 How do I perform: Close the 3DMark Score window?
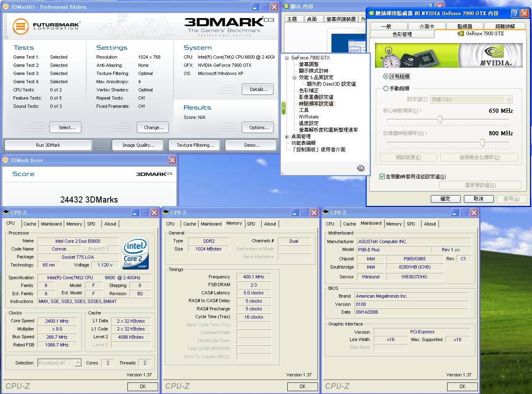click(173, 160)
